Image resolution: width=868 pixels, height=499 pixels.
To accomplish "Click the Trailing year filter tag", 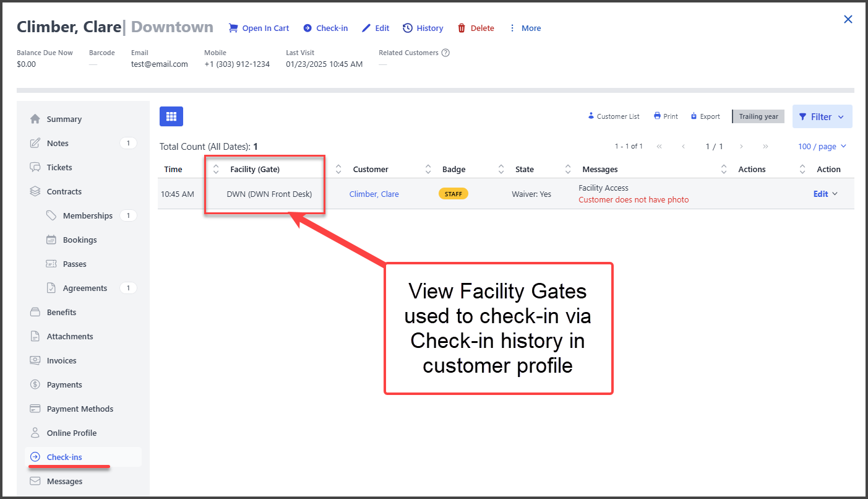I will pyautogui.click(x=758, y=116).
